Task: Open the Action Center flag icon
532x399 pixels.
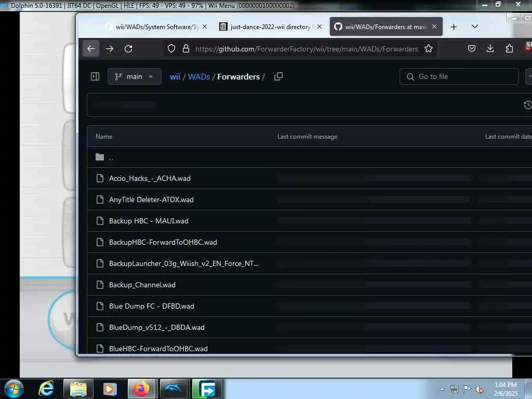Action: pos(467,389)
